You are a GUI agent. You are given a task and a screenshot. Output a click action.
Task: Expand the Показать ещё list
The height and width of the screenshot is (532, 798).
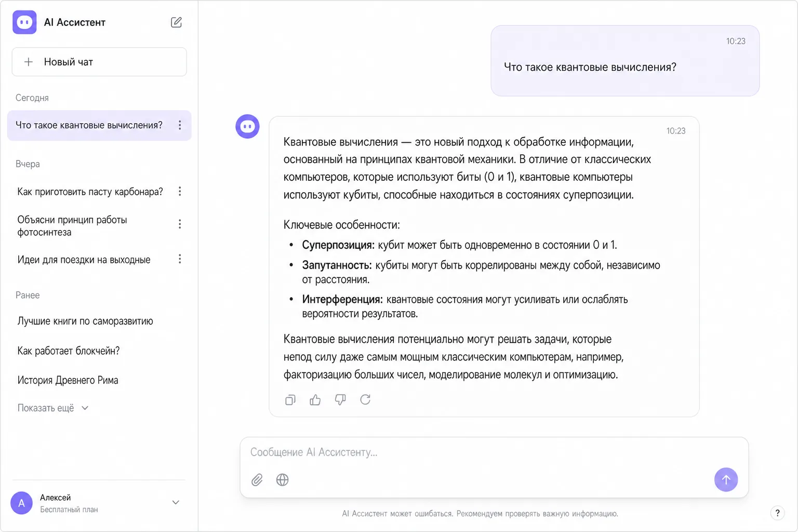[53, 408]
